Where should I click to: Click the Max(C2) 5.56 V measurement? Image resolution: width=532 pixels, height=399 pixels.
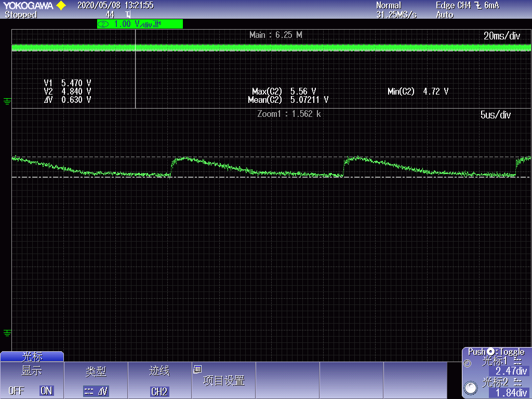tap(284, 91)
